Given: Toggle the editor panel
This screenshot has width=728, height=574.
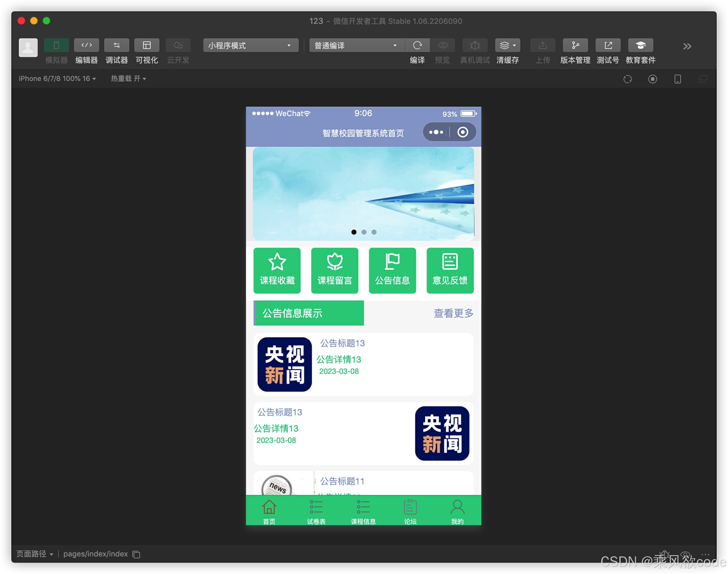Looking at the screenshot, I should pyautogui.click(x=86, y=45).
